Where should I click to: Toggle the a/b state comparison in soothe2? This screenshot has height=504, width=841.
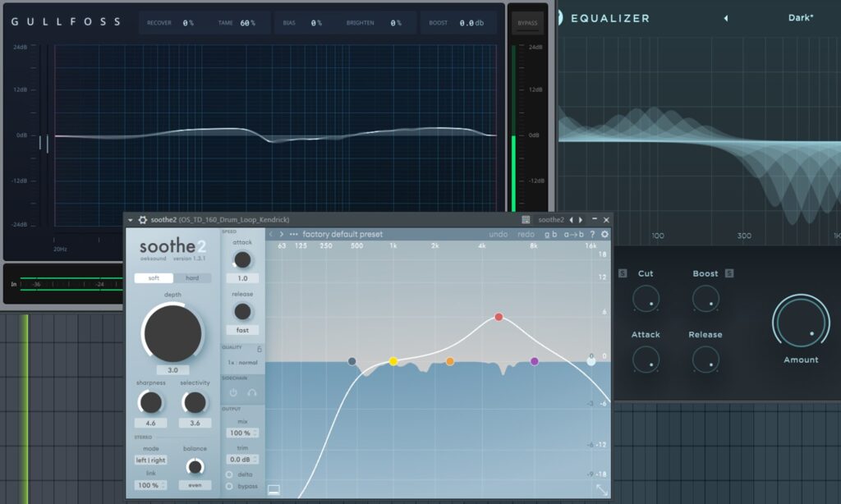pos(551,234)
